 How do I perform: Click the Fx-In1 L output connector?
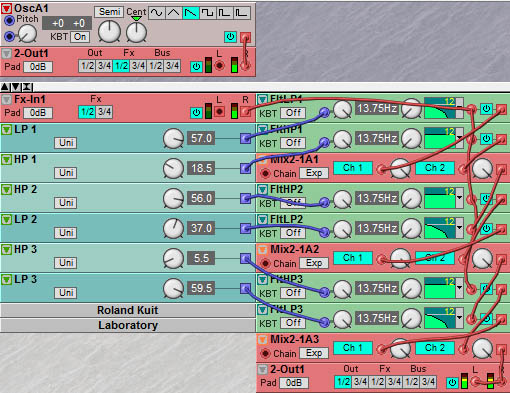point(219,112)
